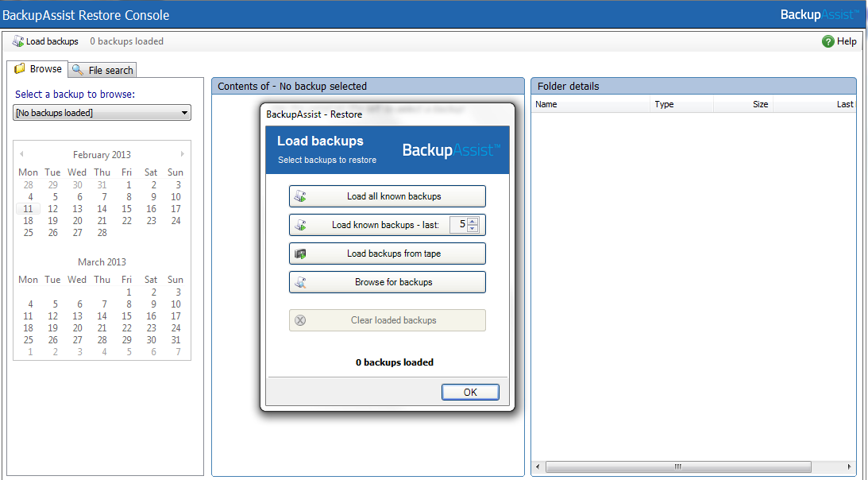
Task: Click scrollbar left arrow in Folder details
Action: click(538, 466)
